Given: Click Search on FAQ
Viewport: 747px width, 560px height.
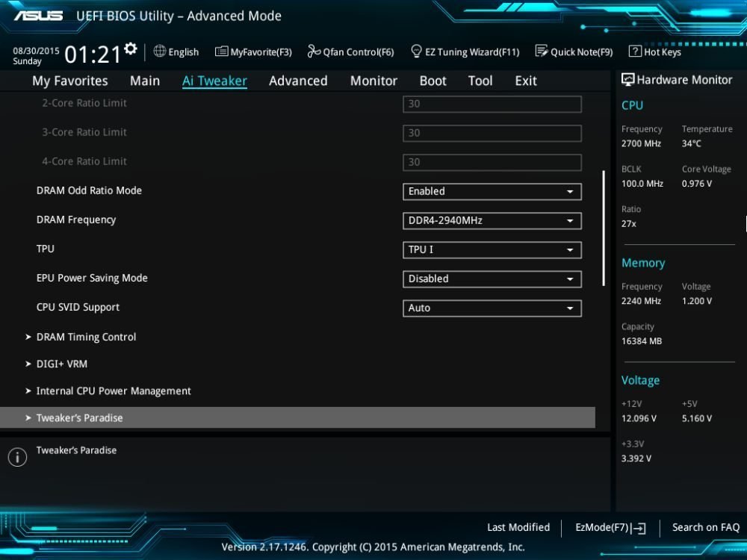Looking at the screenshot, I should [706, 528].
